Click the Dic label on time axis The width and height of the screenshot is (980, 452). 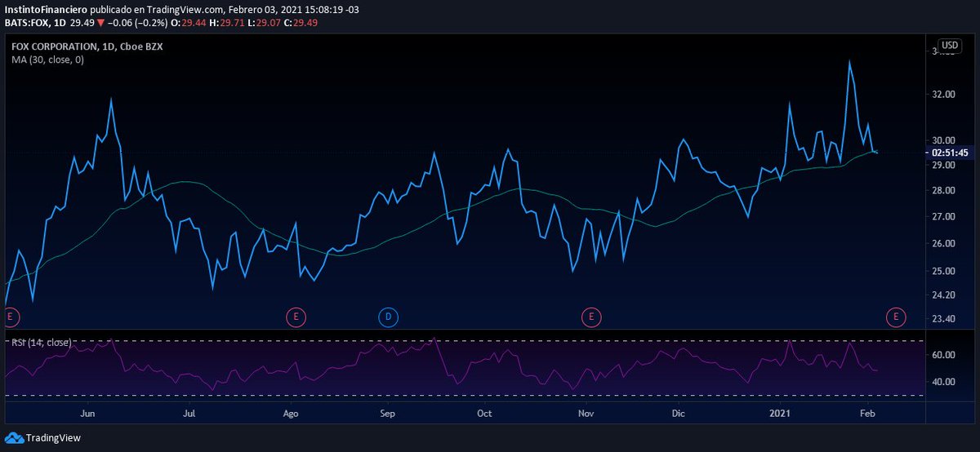pos(678,414)
